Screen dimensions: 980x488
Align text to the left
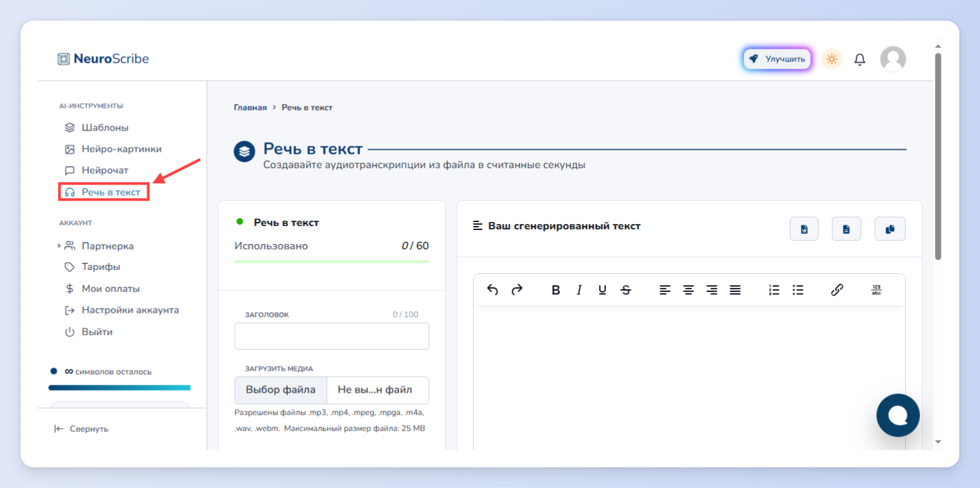[665, 290]
